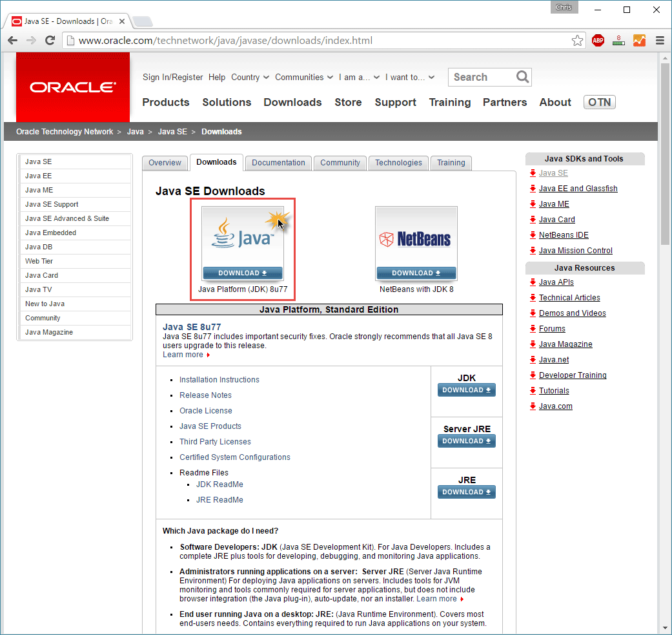Open the Technologies tab
The width and height of the screenshot is (672, 635).
(398, 163)
